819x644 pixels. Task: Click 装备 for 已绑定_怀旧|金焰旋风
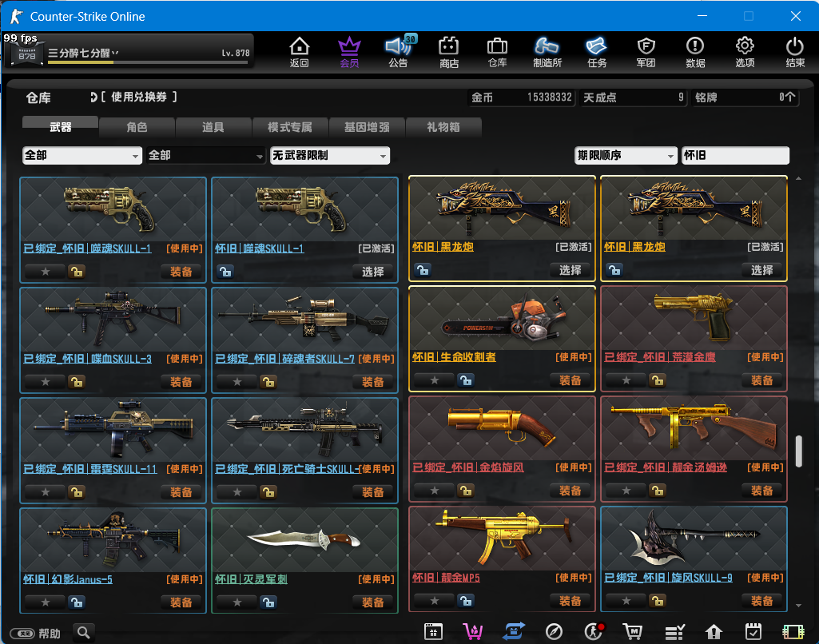coord(570,491)
